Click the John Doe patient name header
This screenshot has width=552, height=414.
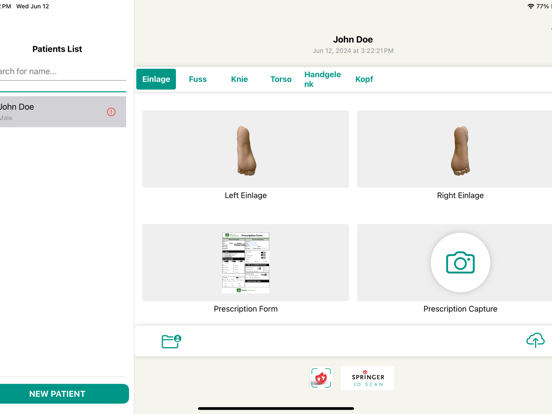[353, 39]
